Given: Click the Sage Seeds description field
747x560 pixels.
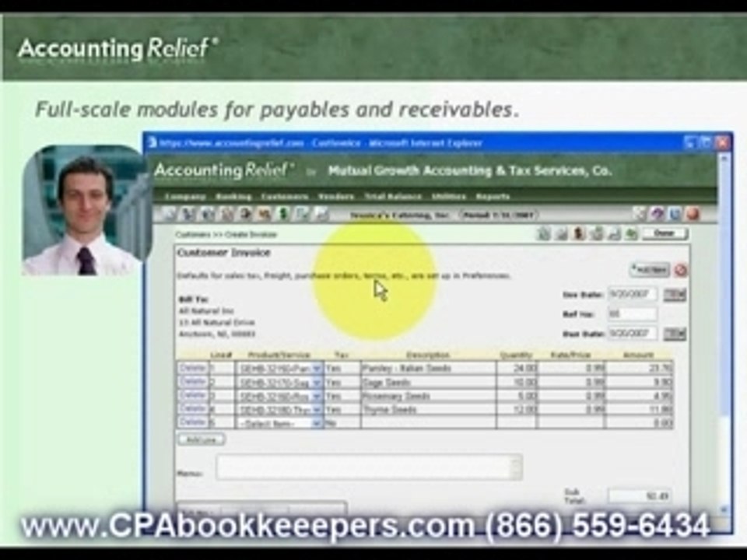Looking at the screenshot, I should pos(428,383).
